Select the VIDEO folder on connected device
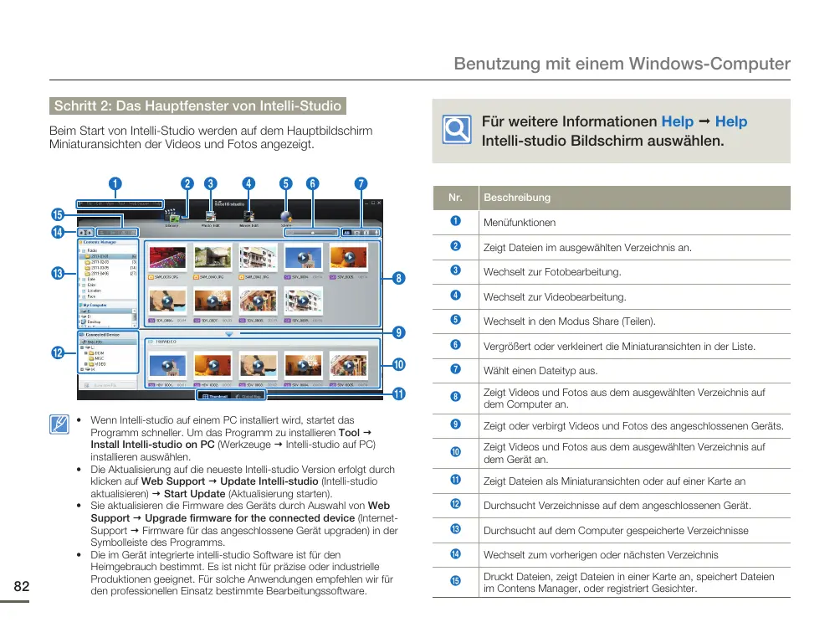 point(99,365)
